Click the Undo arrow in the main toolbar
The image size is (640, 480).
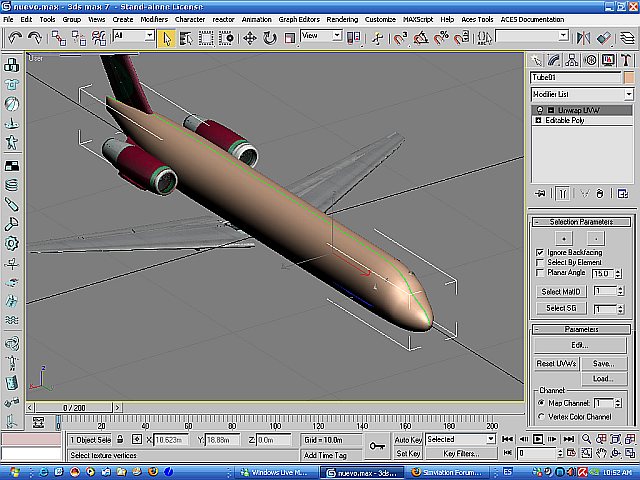(x=13, y=37)
